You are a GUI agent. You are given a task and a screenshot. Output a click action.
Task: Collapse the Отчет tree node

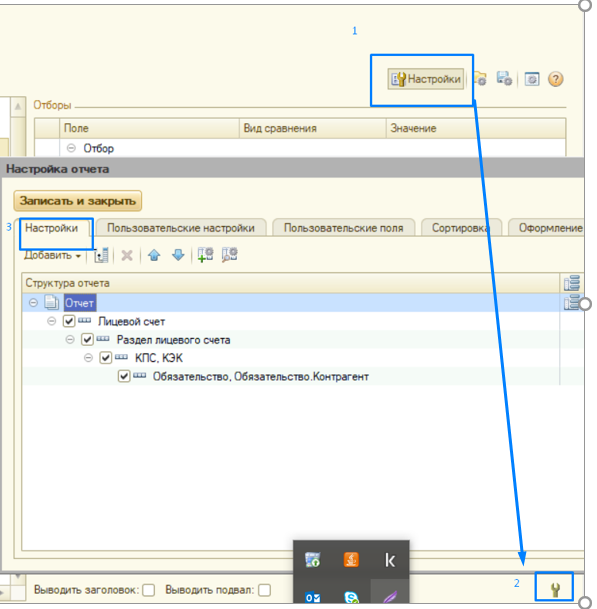point(33,303)
